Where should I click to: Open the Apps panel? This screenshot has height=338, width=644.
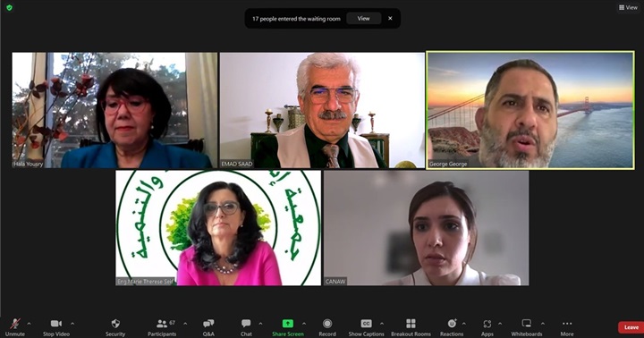[487, 327]
